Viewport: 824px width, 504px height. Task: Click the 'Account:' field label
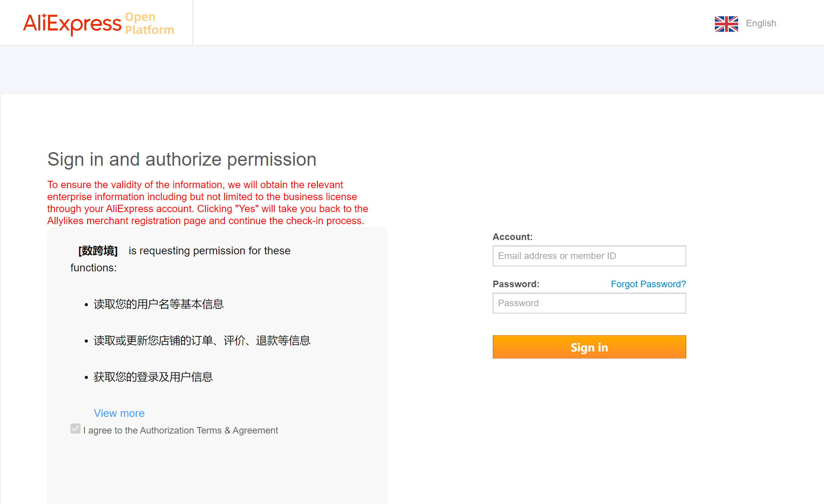512,237
